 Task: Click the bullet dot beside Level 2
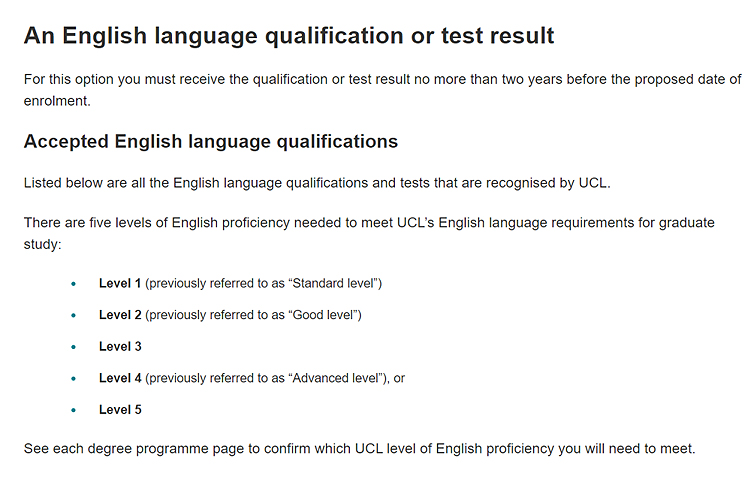pos(73,316)
